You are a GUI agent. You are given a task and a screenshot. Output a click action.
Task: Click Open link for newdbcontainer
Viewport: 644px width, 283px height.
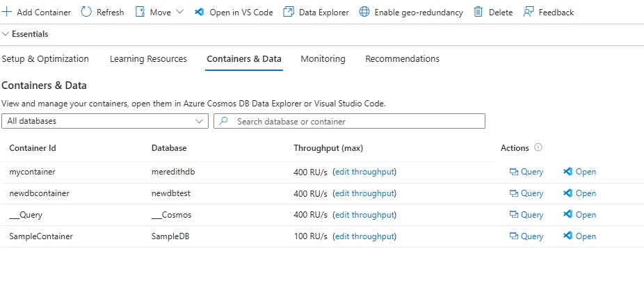pos(586,193)
